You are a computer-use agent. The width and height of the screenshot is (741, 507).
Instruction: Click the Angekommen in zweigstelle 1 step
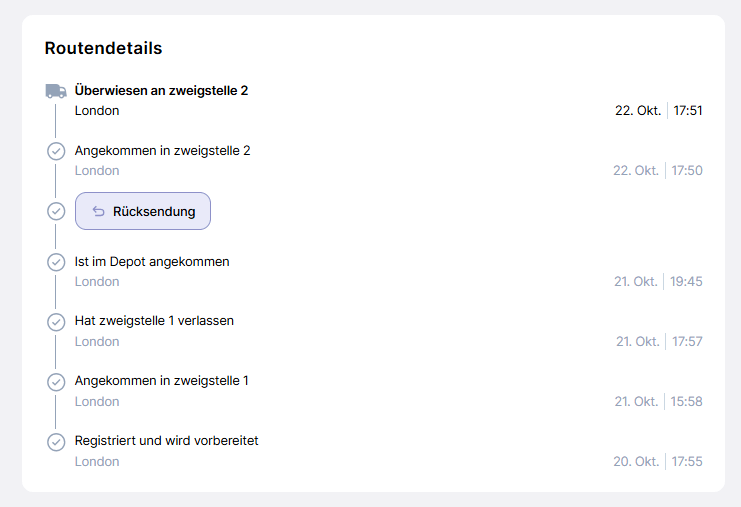(161, 381)
